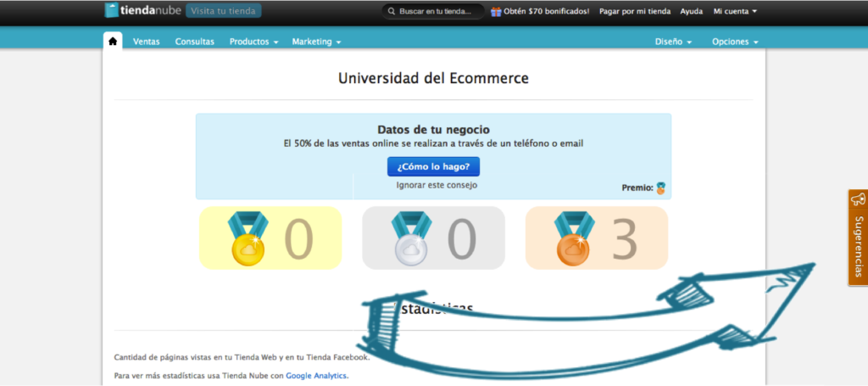Click the 'Cantidad de páginas vistas' text
Screen dimensions: 868x386
click(x=242, y=357)
